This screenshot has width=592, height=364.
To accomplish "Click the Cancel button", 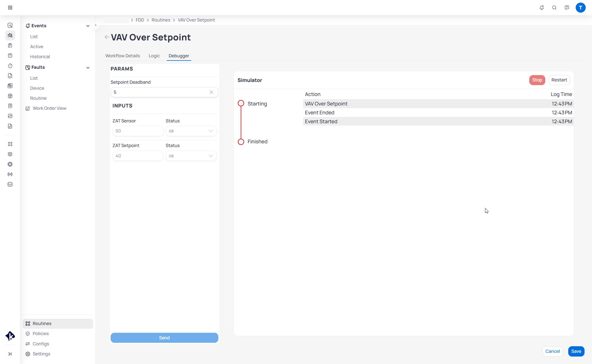I will [552, 351].
